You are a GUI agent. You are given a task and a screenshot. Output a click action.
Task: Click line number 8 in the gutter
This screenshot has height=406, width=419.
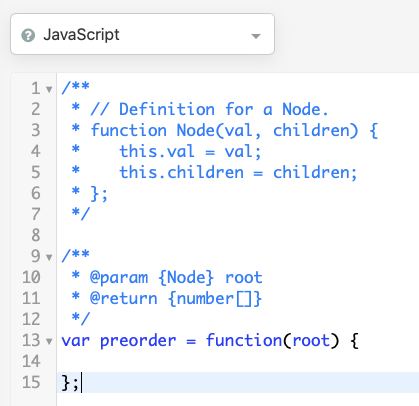pyautogui.click(x=36, y=235)
